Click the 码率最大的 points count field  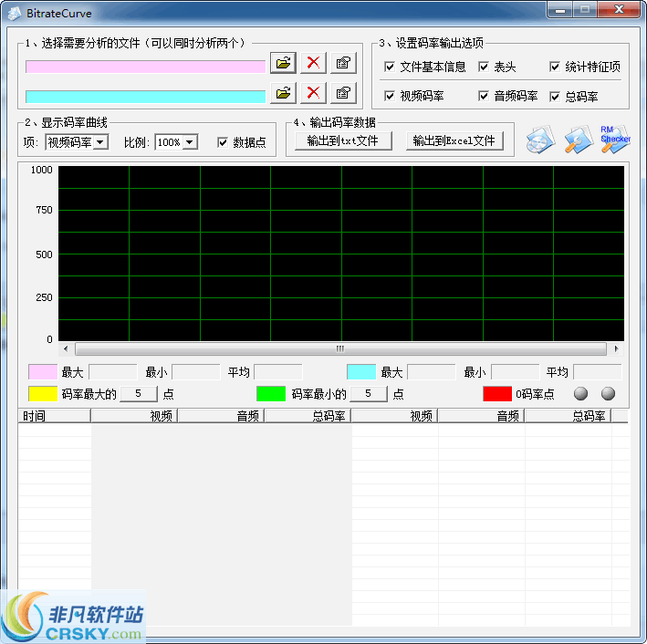tap(139, 393)
